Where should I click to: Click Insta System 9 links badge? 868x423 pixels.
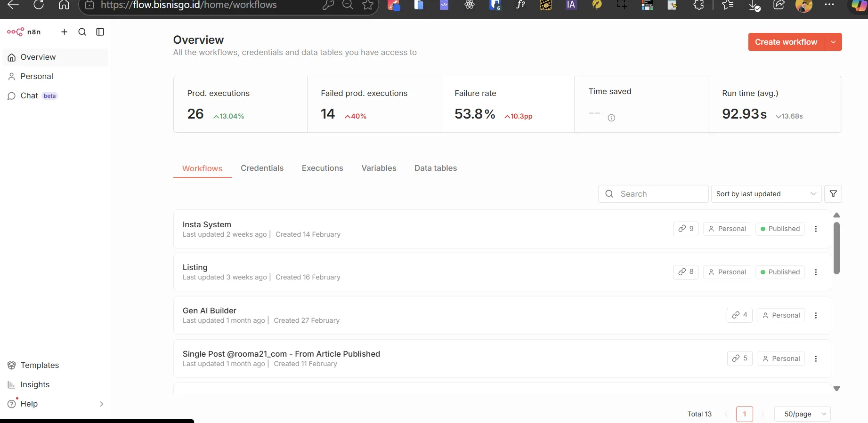tap(686, 229)
